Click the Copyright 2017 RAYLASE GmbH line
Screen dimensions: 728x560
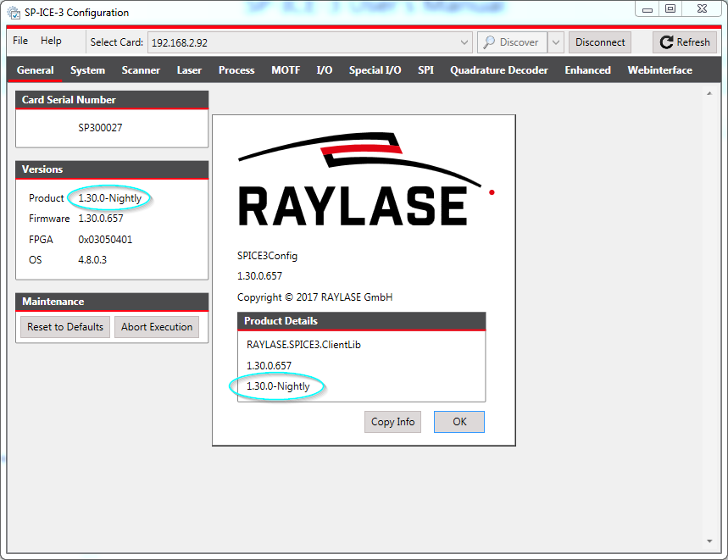(x=314, y=297)
